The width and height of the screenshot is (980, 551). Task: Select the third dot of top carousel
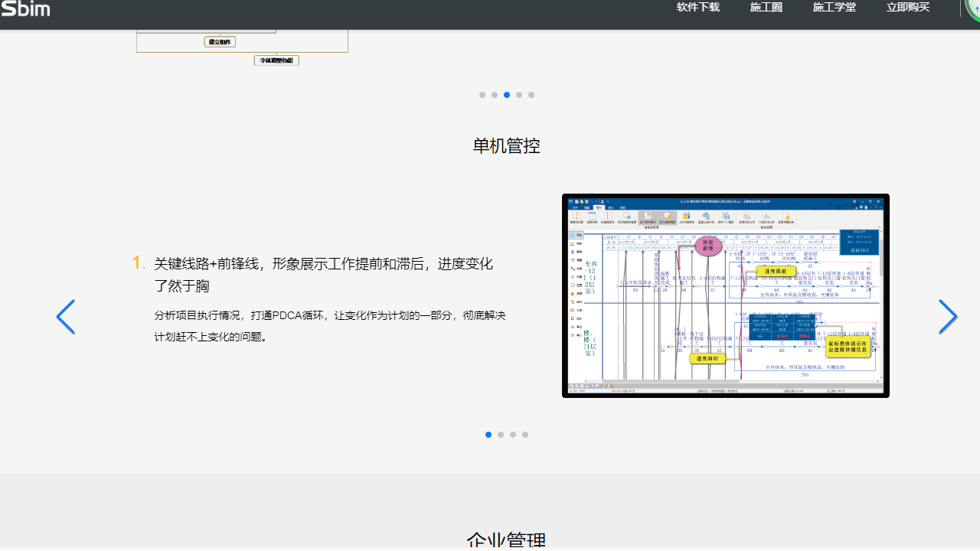pos(506,95)
